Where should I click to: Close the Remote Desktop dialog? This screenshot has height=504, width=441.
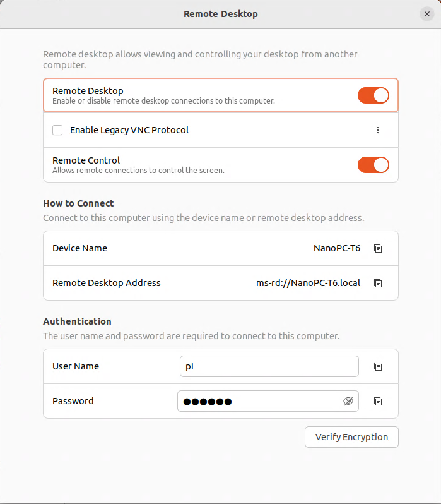pos(427,14)
